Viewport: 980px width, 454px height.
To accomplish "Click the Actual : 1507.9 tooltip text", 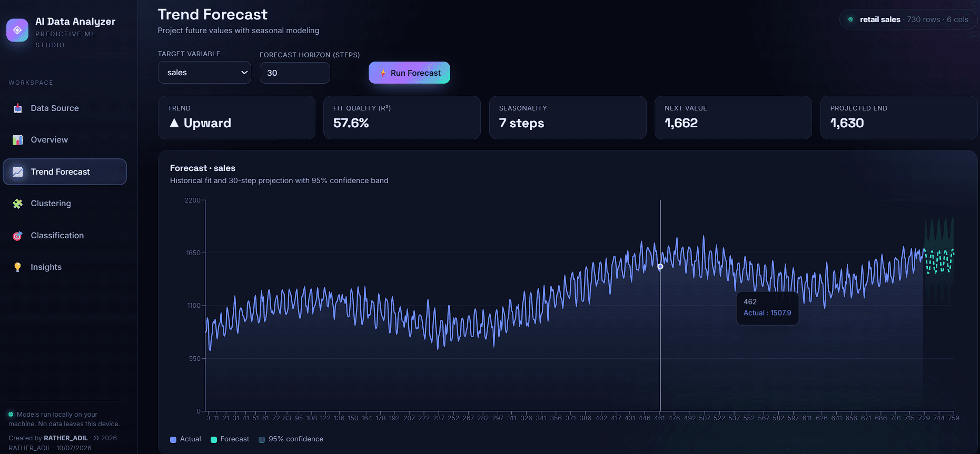I will tap(767, 313).
